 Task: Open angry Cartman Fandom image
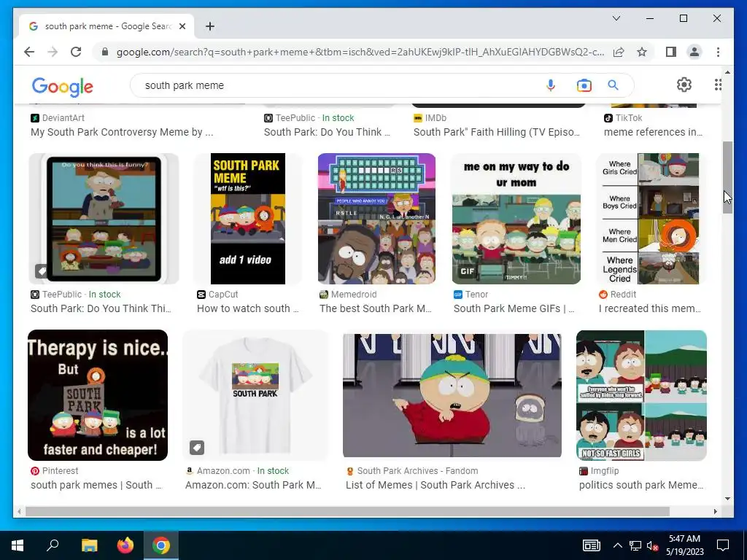click(452, 395)
